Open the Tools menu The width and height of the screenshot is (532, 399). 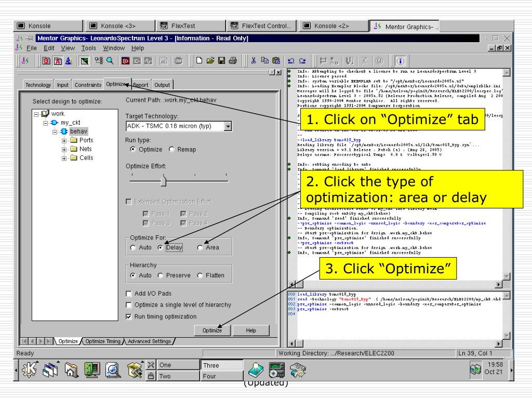(88, 48)
